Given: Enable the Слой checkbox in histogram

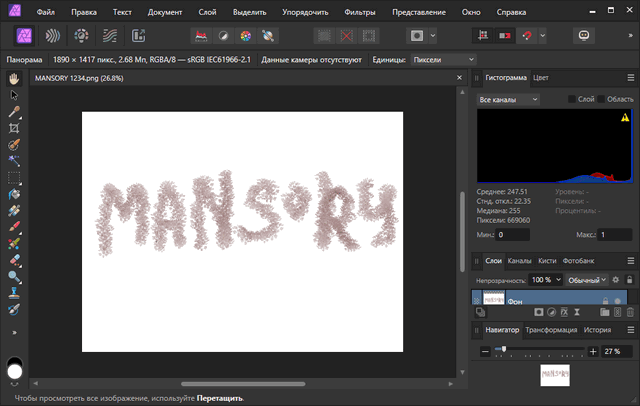Looking at the screenshot, I should click(572, 100).
